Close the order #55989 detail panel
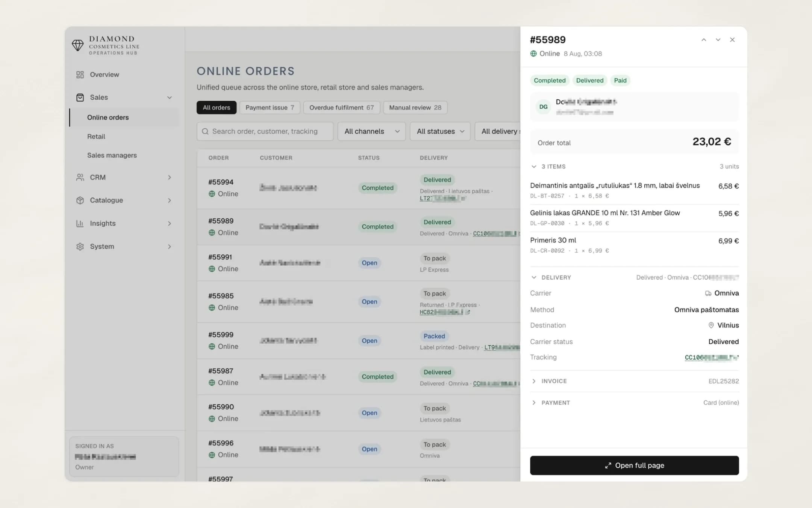The width and height of the screenshot is (812, 508). [732, 40]
